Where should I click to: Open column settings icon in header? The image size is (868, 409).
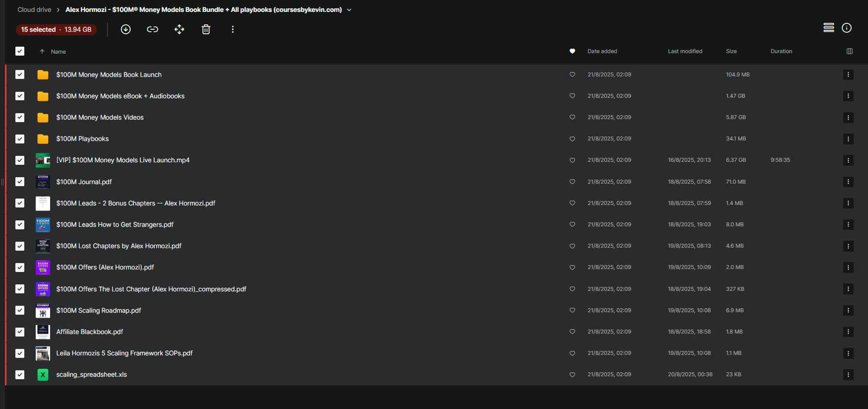(849, 51)
